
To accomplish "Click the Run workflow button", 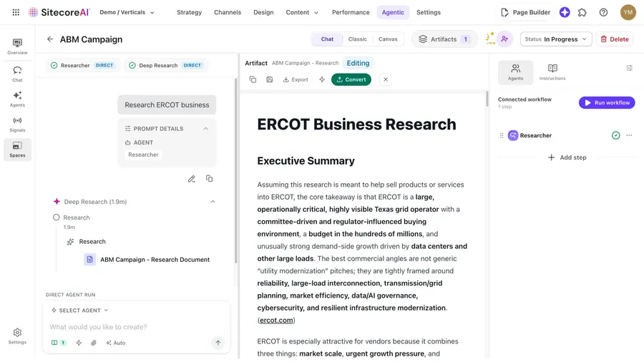I will [x=607, y=102].
